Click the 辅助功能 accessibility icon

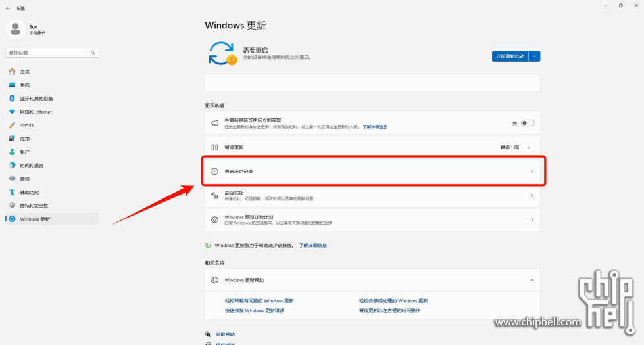(x=12, y=192)
